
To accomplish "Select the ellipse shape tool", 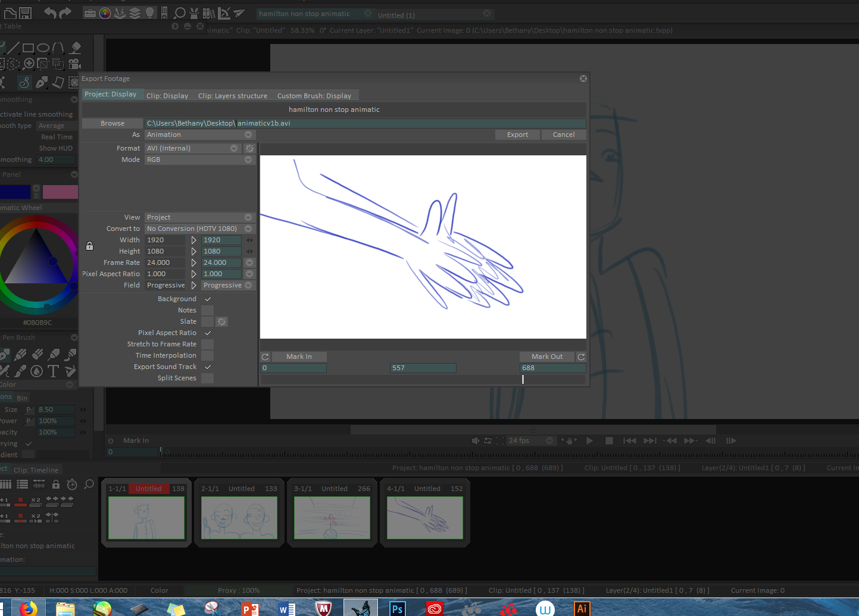I will pyautogui.click(x=43, y=48).
